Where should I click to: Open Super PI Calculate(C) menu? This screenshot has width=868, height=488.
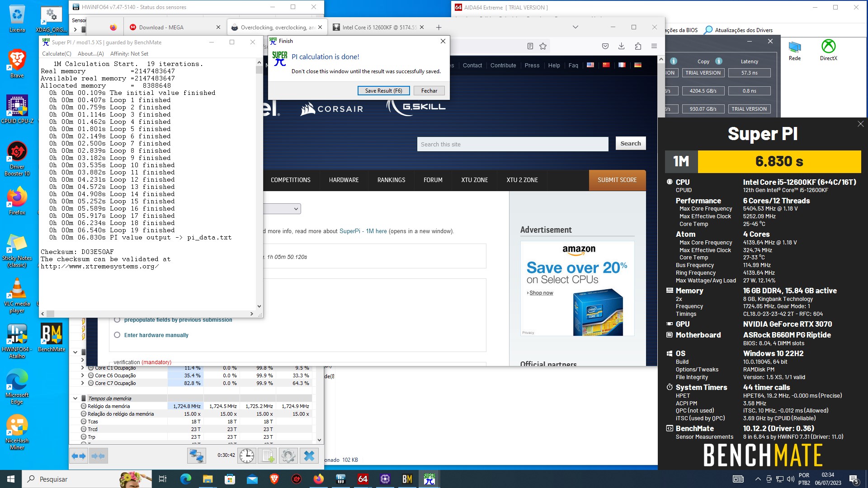[57, 54]
